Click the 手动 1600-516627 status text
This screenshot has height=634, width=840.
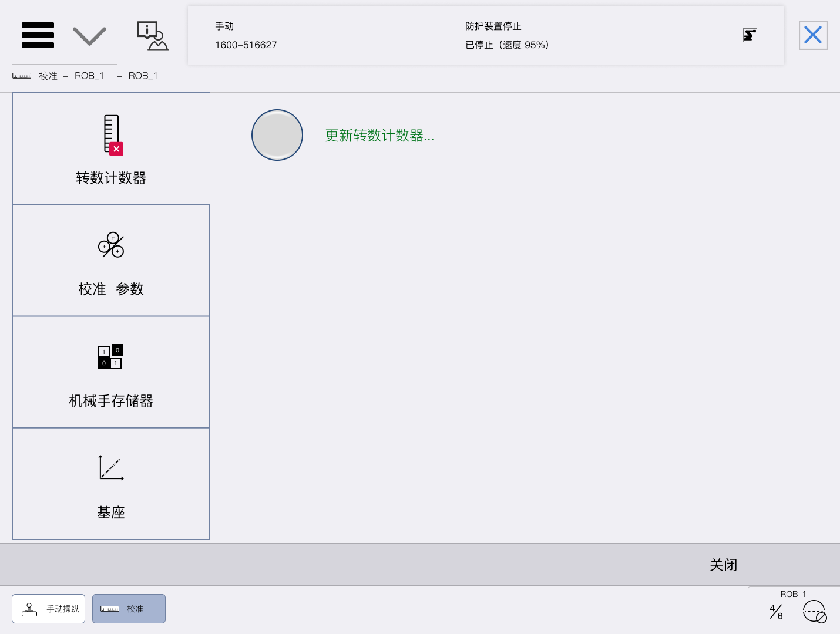click(x=246, y=36)
